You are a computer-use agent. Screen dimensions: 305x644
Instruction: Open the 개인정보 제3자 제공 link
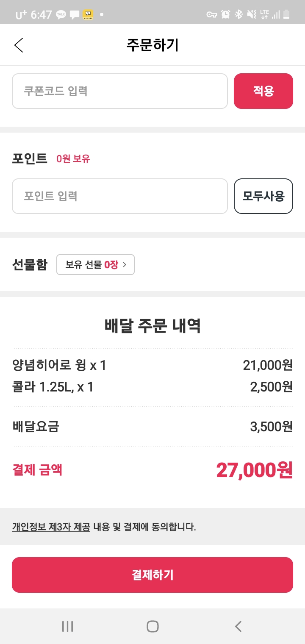click(51, 527)
